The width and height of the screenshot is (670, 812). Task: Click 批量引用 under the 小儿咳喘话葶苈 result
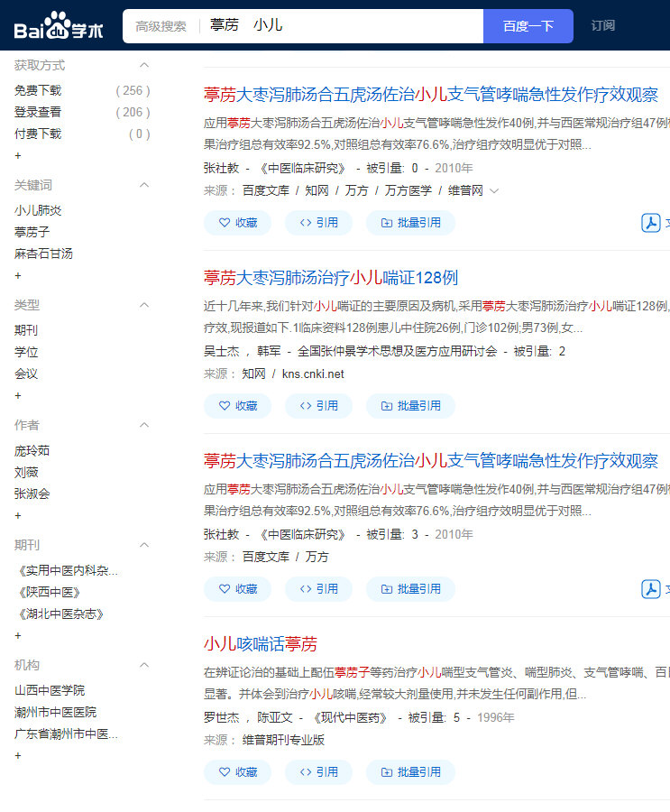pyautogui.click(x=410, y=772)
